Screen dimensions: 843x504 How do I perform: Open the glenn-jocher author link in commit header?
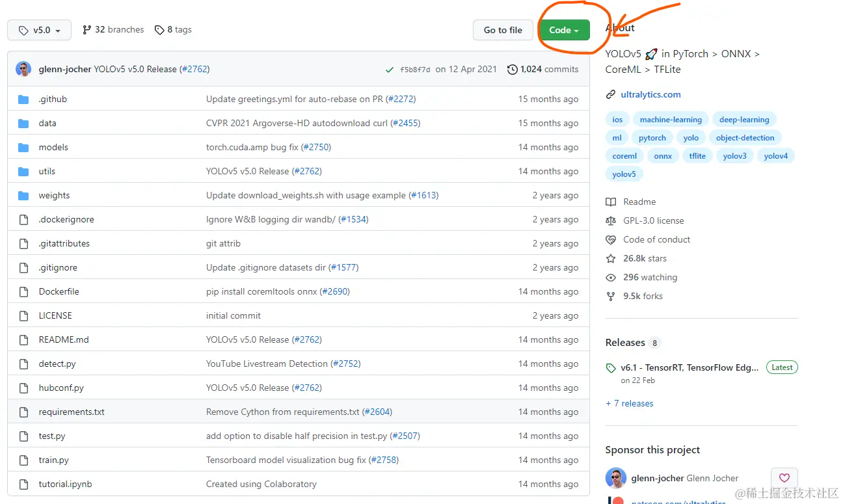coord(65,69)
